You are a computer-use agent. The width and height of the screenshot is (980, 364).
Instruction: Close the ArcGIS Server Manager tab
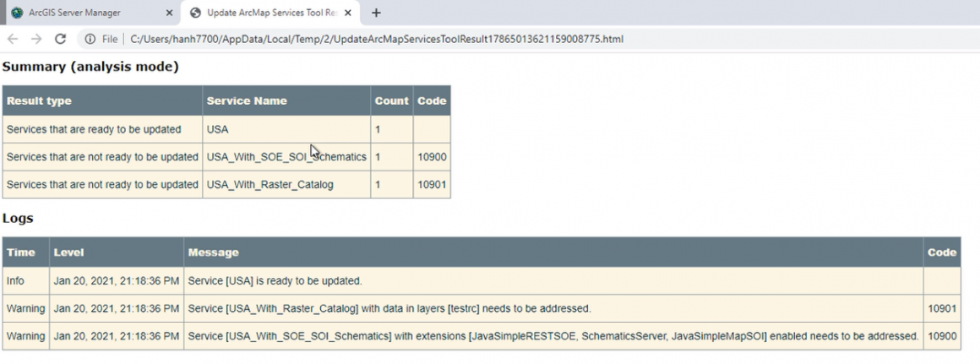click(169, 13)
